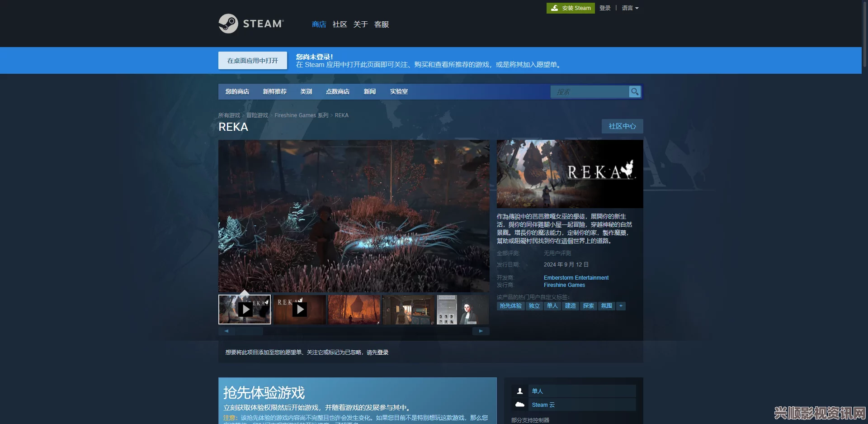This screenshot has height=424, width=868.
Task: Click the single-player person icon
Action: pos(520,391)
